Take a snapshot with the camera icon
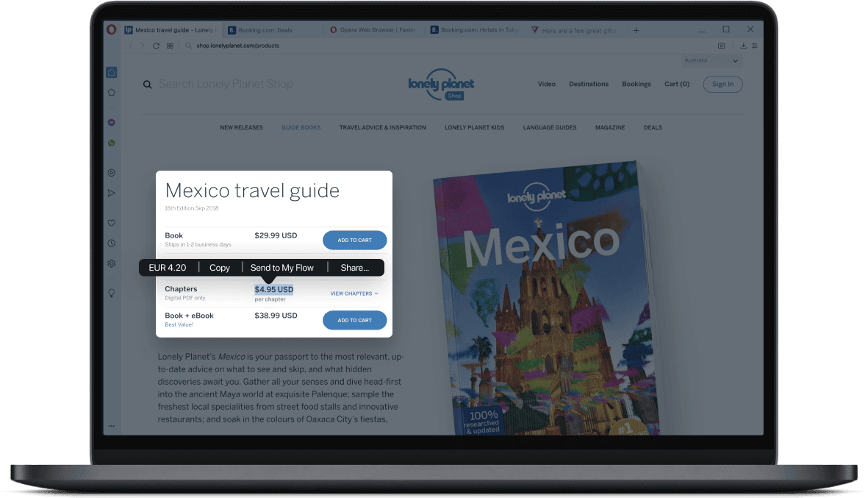 (721, 46)
